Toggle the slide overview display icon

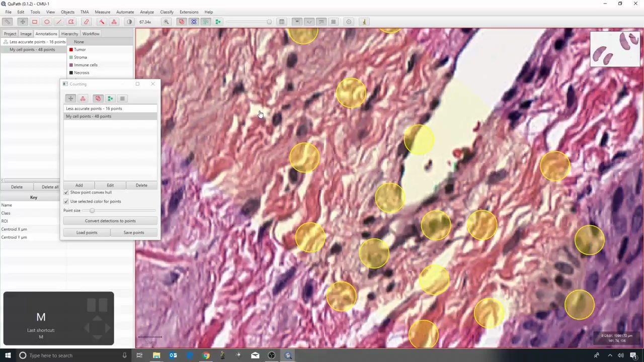tap(297, 22)
